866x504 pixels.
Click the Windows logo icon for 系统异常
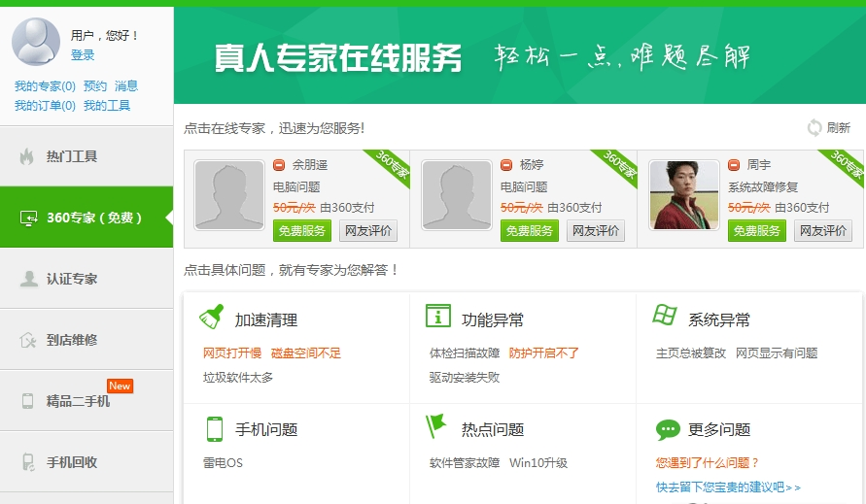(x=665, y=317)
